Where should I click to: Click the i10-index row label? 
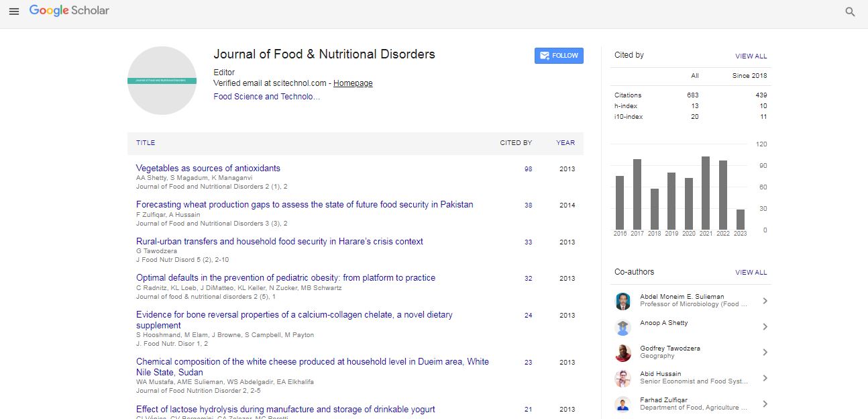point(629,117)
